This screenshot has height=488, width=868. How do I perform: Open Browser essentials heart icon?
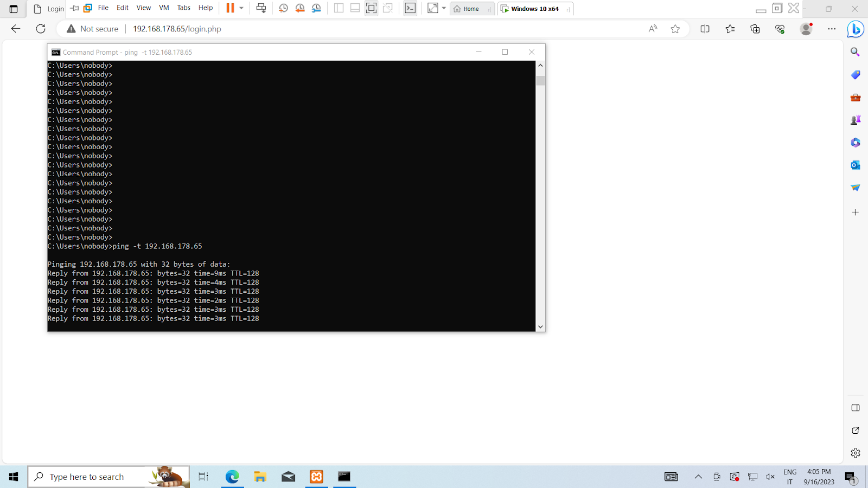(x=780, y=29)
